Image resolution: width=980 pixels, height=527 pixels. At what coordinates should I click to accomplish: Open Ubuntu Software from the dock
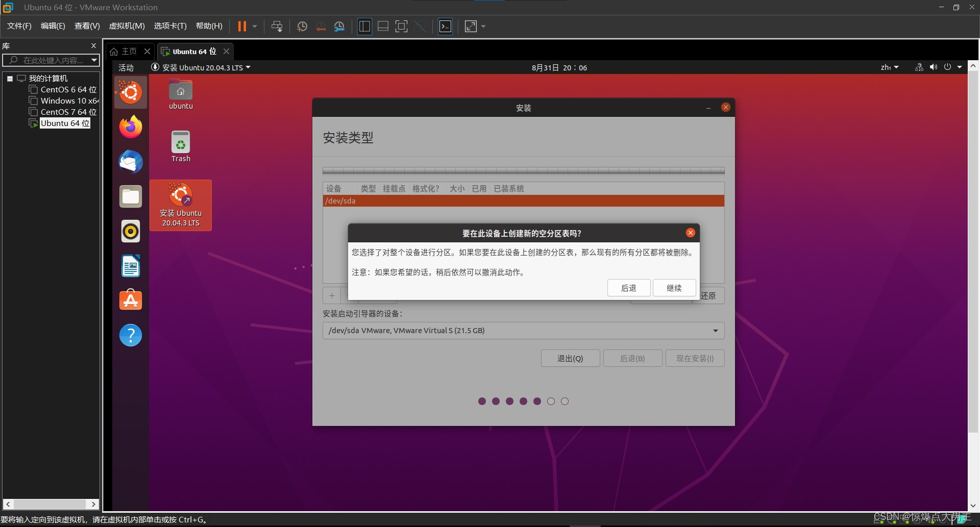(x=131, y=300)
